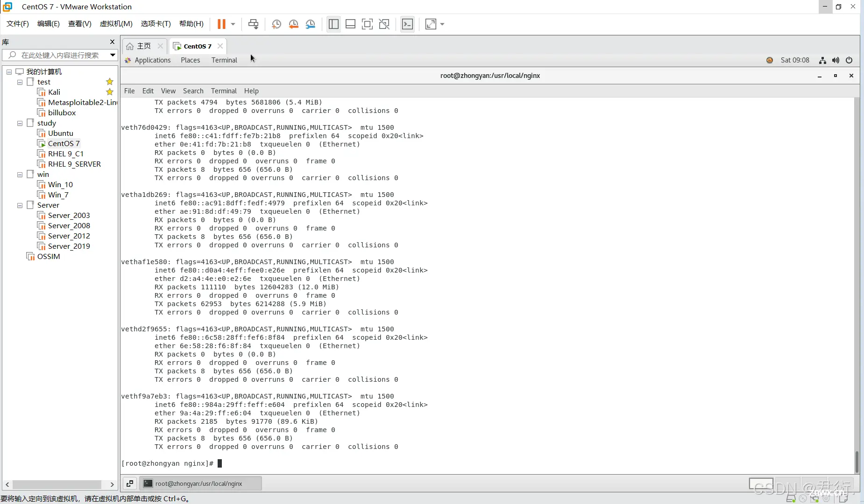The image size is (864, 504).
Task: Select the Server_2008 VM
Action: (69, 225)
